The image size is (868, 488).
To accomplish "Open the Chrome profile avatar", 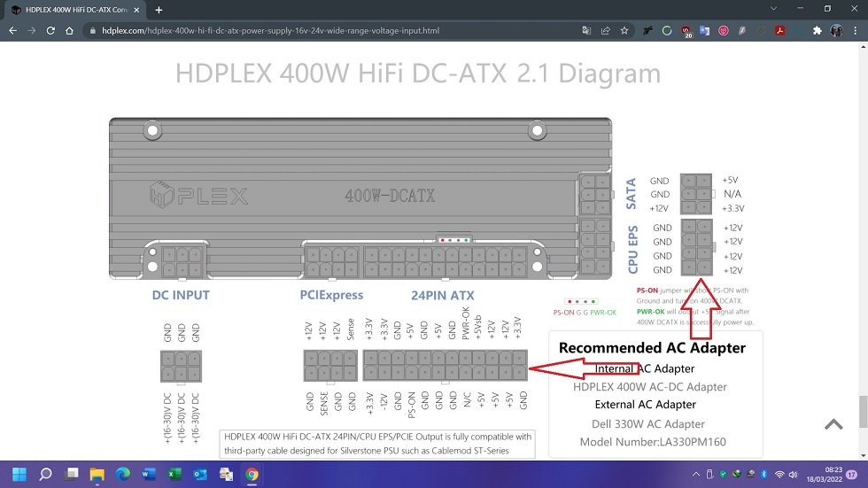I will (836, 30).
